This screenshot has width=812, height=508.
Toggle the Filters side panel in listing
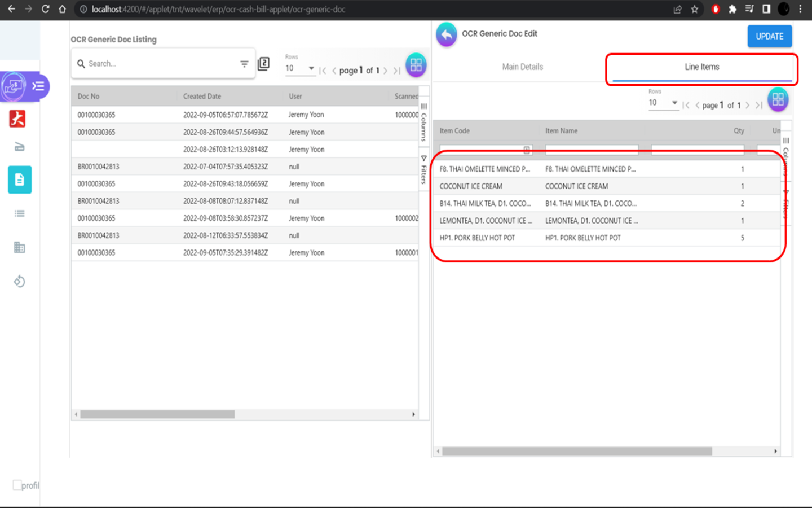point(424,170)
